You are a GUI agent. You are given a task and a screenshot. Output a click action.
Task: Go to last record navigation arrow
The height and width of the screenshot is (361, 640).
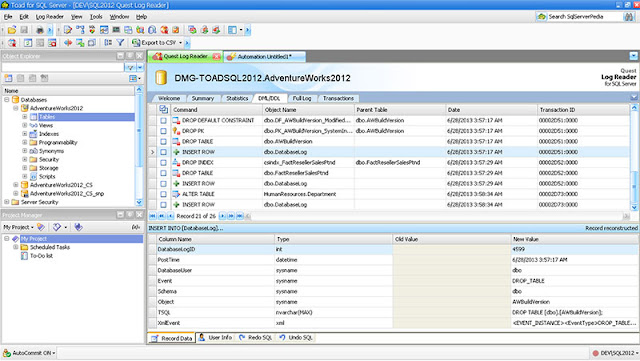[x=240, y=216]
